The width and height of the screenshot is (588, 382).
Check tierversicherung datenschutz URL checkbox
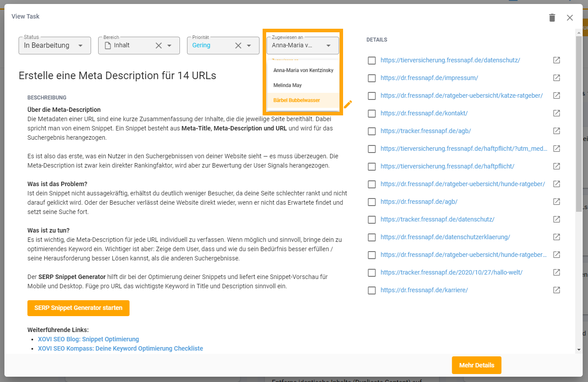[x=372, y=61]
